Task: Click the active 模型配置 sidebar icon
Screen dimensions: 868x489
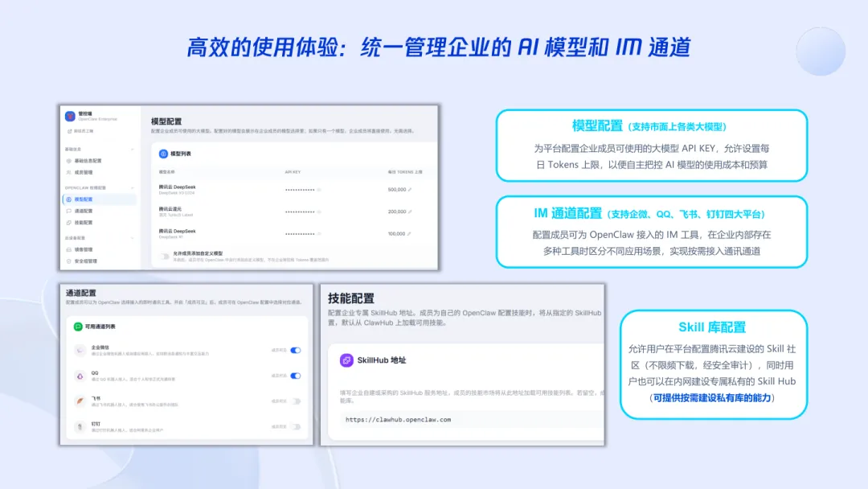Action: pyautogui.click(x=68, y=199)
